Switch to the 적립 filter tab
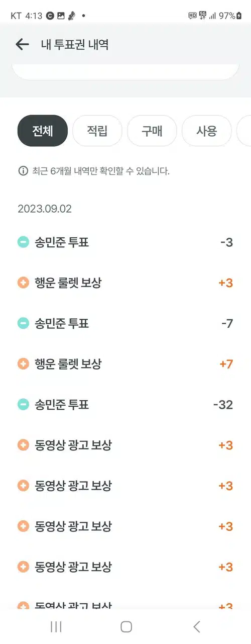251x644 pixels. pos(97,131)
